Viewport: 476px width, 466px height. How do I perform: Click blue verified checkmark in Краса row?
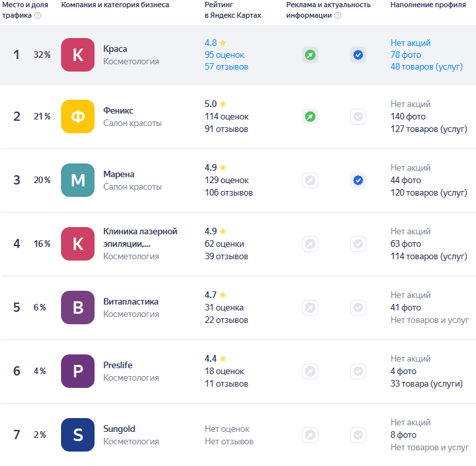coord(358,55)
